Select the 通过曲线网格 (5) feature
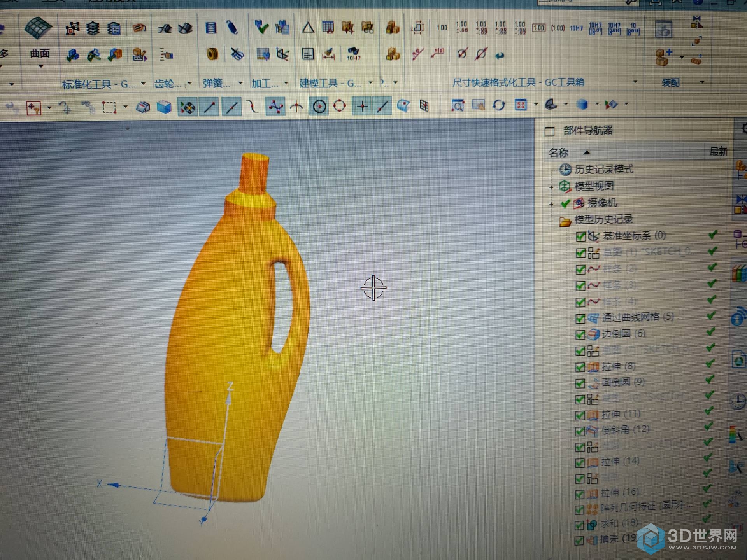 pos(638,317)
